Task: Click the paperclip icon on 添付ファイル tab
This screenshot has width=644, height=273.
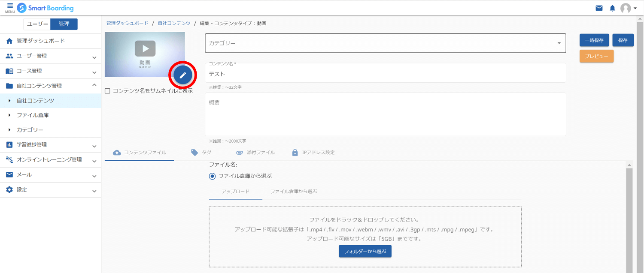Action: tap(240, 153)
